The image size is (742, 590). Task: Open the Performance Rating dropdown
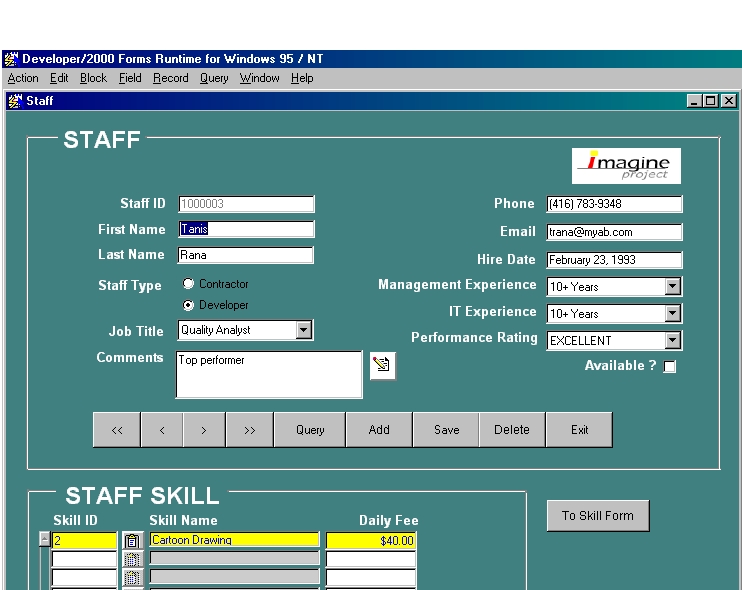pyautogui.click(x=673, y=341)
